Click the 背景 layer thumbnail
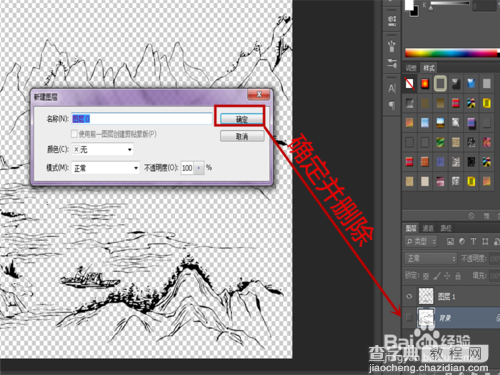This screenshot has width=500, height=375. point(426,317)
